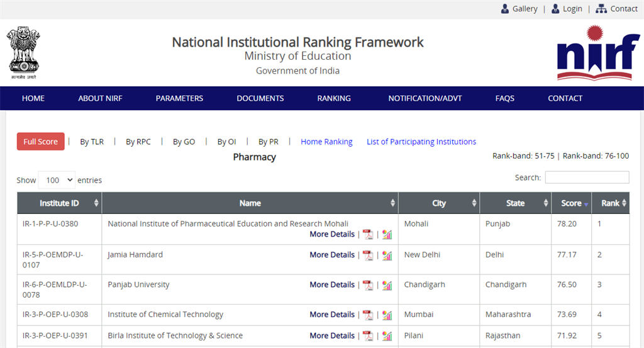This screenshot has height=348, width=644.
Task: Sort table by Institute ID column
Action: 60,203
